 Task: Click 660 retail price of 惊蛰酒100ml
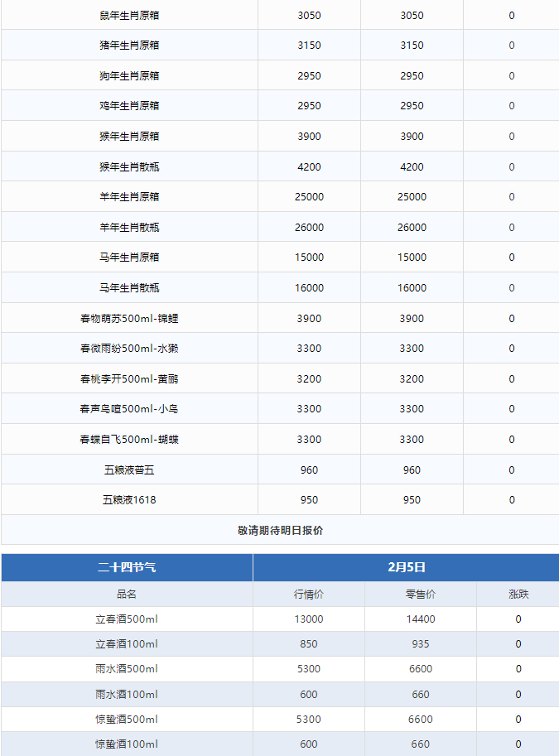pos(421,744)
